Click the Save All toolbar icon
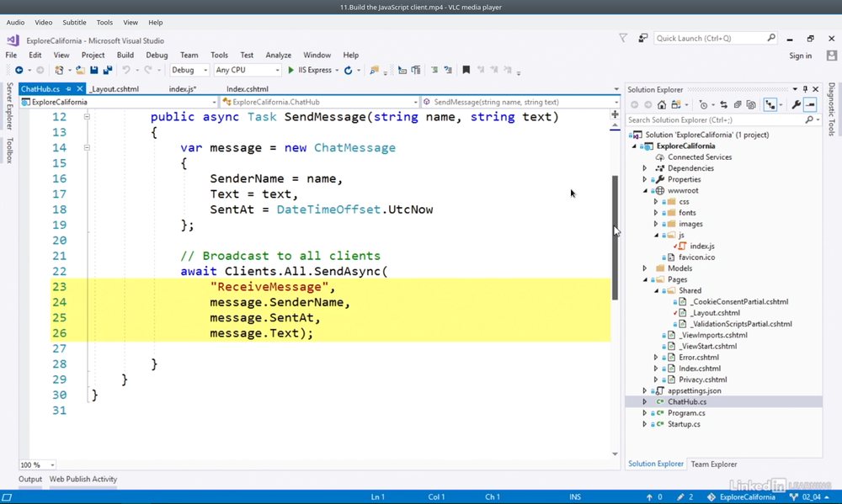This screenshot has height=504, width=842. pos(108,71)
